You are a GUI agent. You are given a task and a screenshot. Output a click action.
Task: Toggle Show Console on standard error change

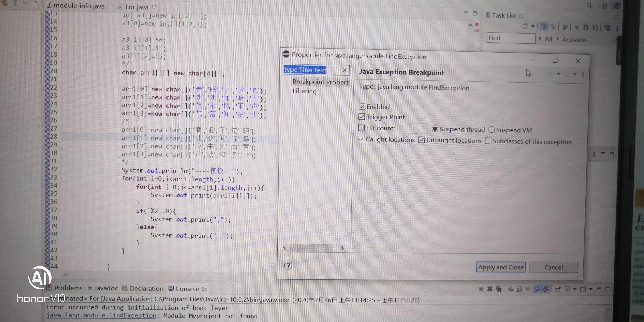(547, 289)
